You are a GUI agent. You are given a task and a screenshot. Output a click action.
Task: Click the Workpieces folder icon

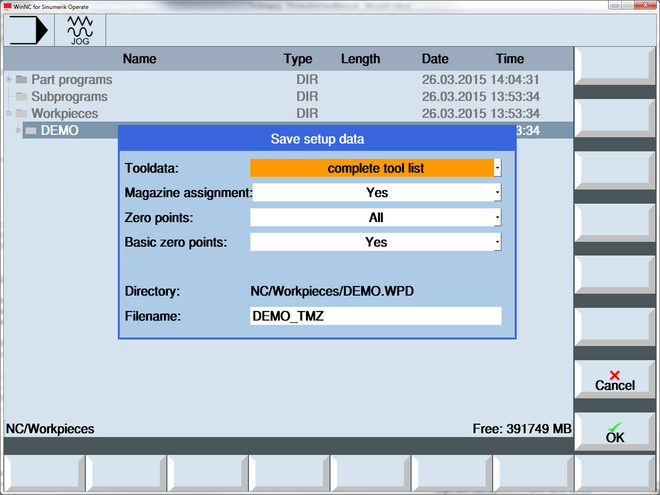pyautogui.click(x=21, y=114)
